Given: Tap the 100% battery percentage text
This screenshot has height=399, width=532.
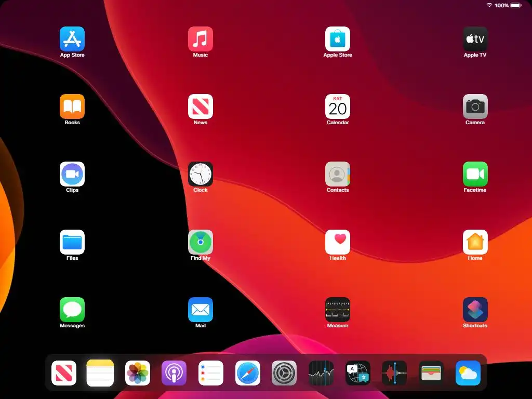Looking at the screenshot, I should pos(501,5).
